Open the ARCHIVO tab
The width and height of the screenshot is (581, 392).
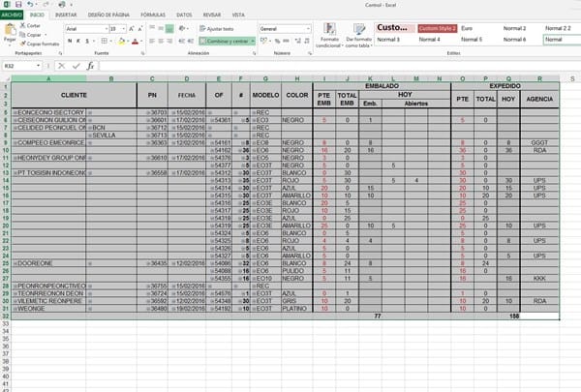(12, 15)
